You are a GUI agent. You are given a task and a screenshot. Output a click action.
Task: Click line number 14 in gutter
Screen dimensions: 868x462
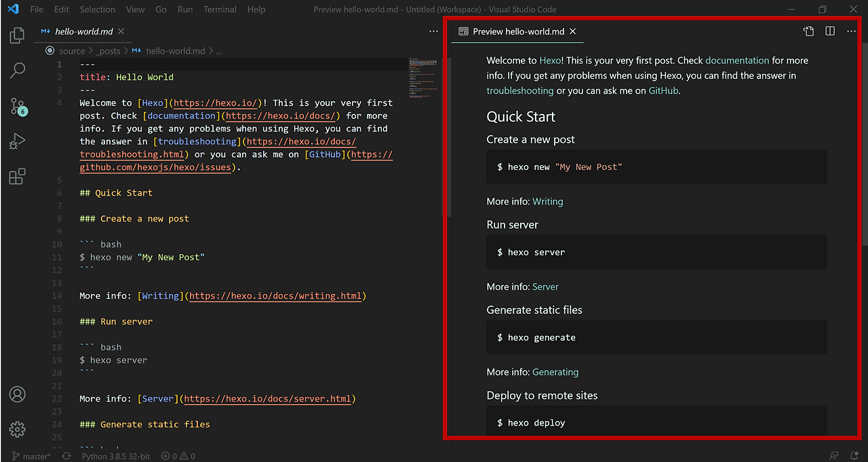(x=58, y=296)
